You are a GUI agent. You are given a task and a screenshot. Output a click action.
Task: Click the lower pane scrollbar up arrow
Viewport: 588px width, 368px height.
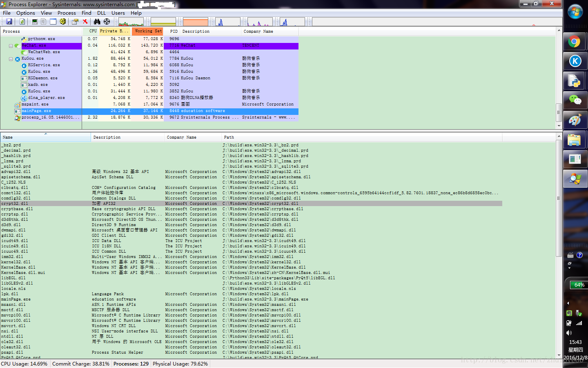point(559,137)
